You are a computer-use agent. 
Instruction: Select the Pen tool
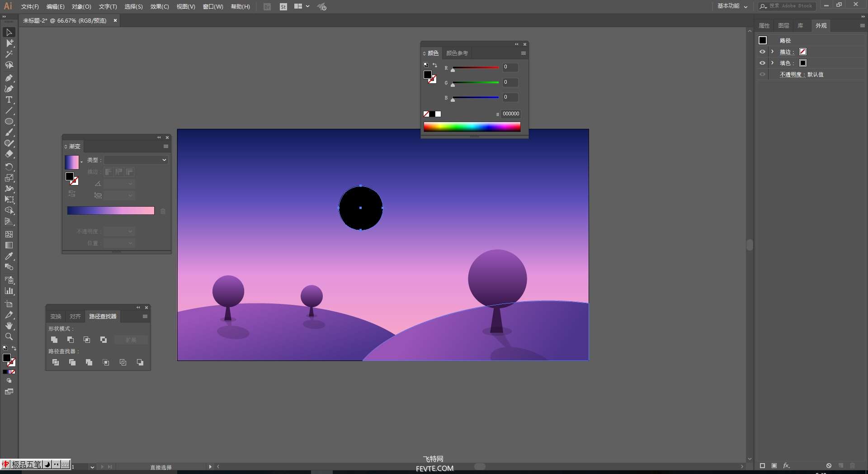[9, 78]
